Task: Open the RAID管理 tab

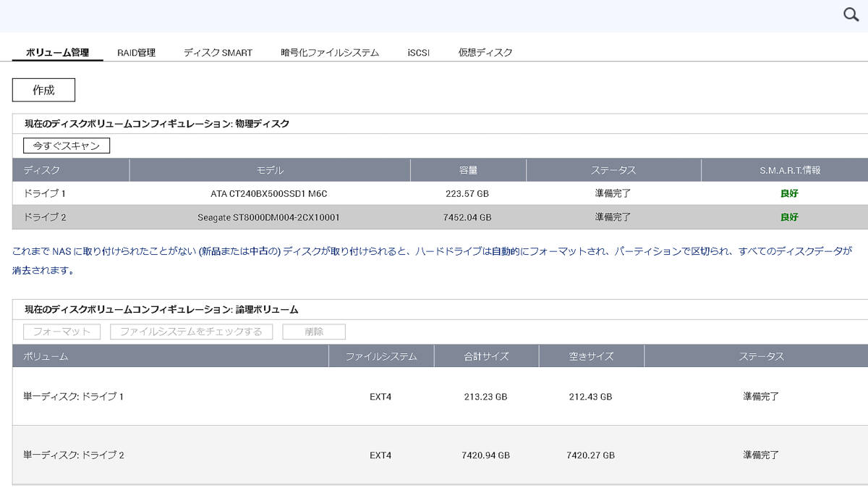Action: point(136,52)
